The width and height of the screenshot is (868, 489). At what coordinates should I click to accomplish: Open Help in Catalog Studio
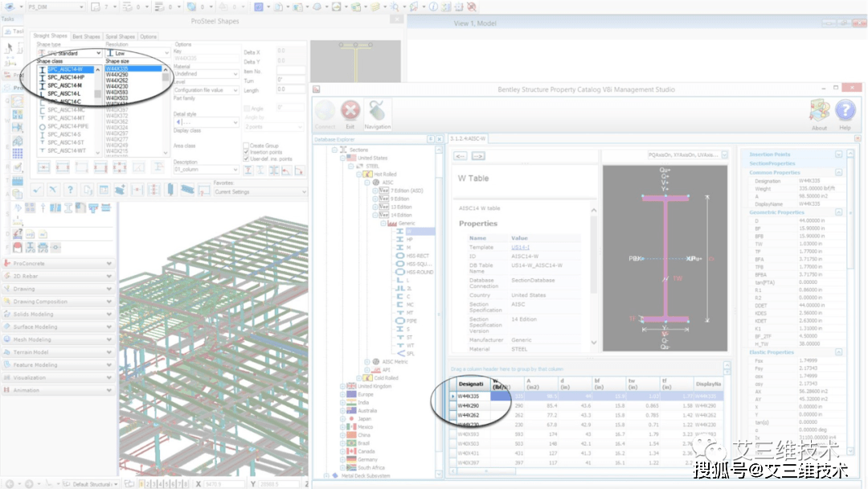pyautogui.click(x=845, y=111)
